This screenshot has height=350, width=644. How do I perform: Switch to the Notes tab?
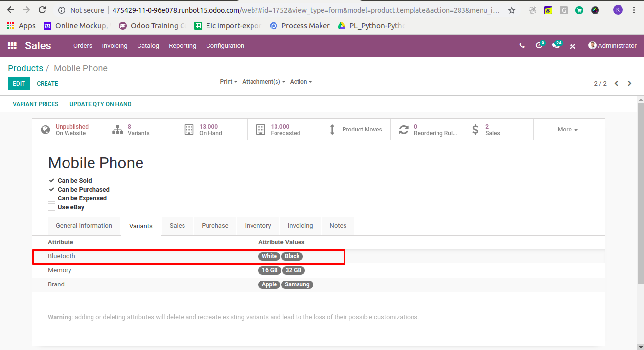tap(338, 225)
